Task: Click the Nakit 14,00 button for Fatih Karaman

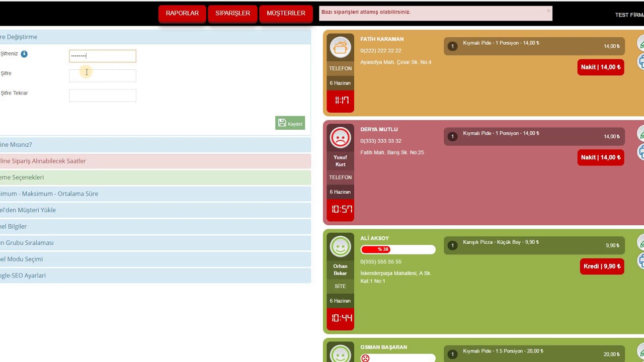Action: pyautogui.click(x=601, y=67)
